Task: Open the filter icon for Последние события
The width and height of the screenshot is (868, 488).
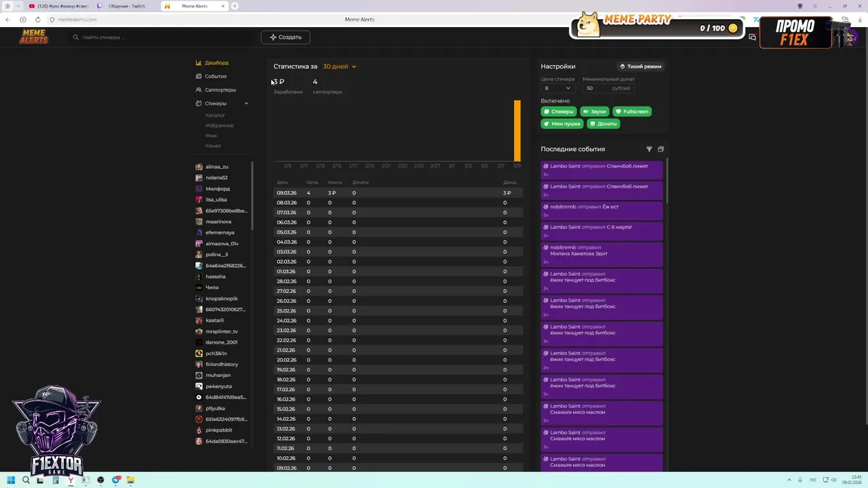Action: coord(649,149)
